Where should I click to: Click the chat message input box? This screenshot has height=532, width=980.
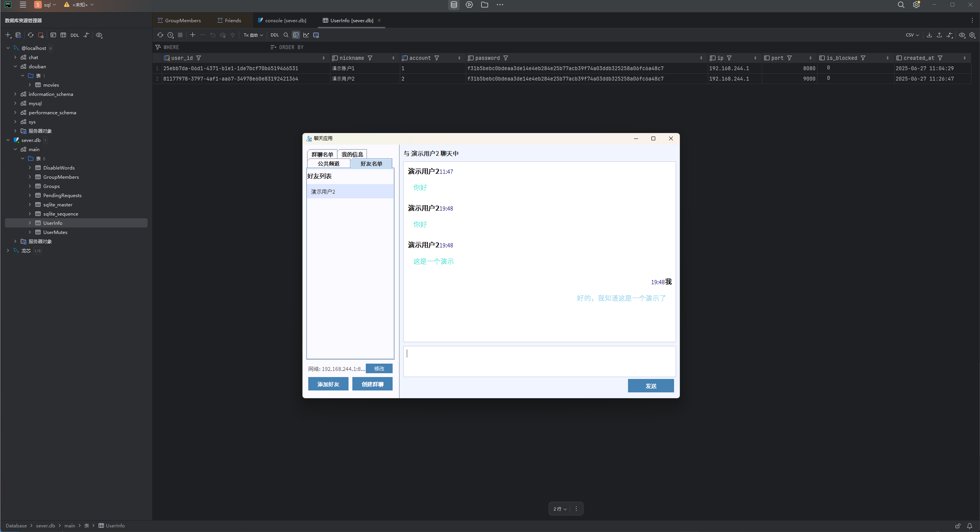(539, 361)
